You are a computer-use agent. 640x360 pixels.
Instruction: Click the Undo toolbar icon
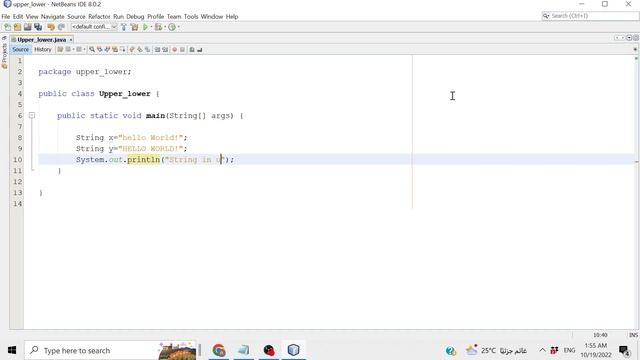pyautogui.click(x=51, y=27)
